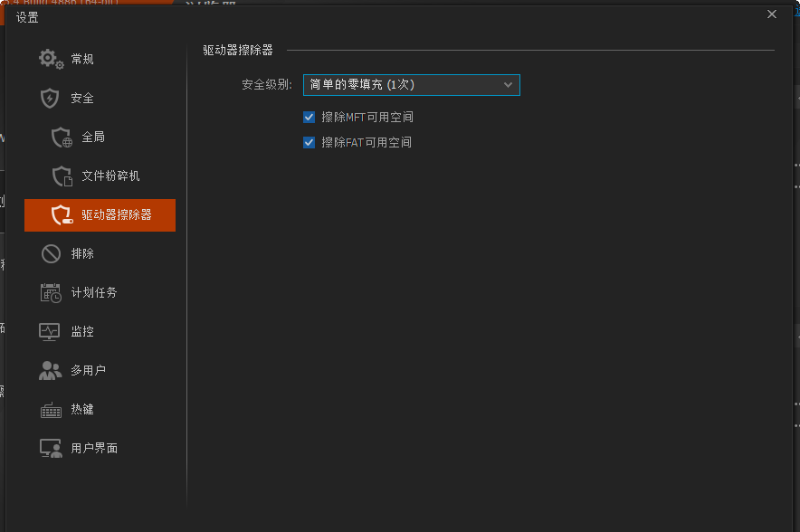Click the security level chevron arrow

pyautogui.click(x=508, y=84)
